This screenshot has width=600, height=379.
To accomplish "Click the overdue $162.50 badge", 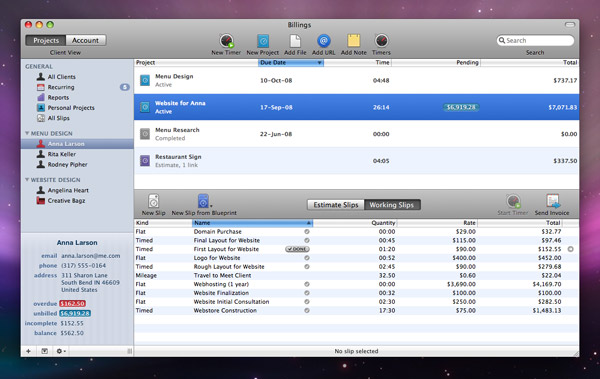I will tap(72, 304).
